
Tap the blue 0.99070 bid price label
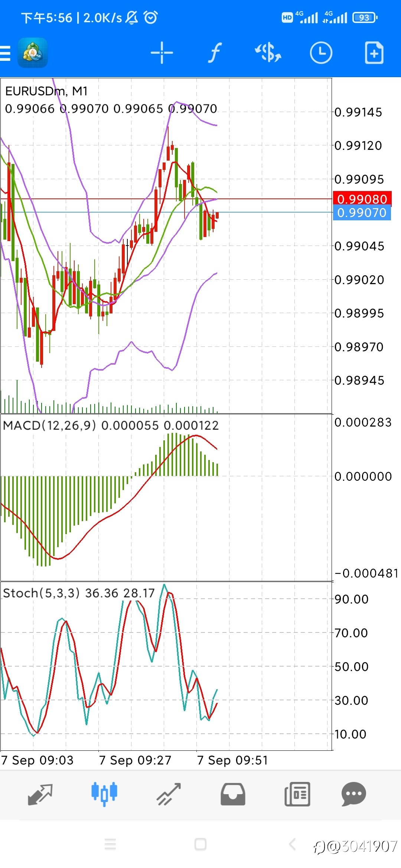[x=362, y=213]
